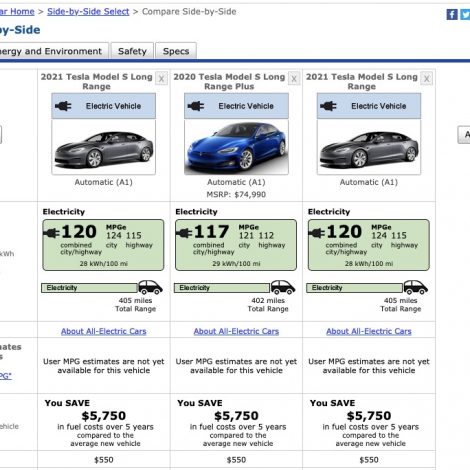Viewport: 470px width, 470px height.
Task: Go to Home breadcrumb link
Action: pyautogui.click(x=17, y=12)
